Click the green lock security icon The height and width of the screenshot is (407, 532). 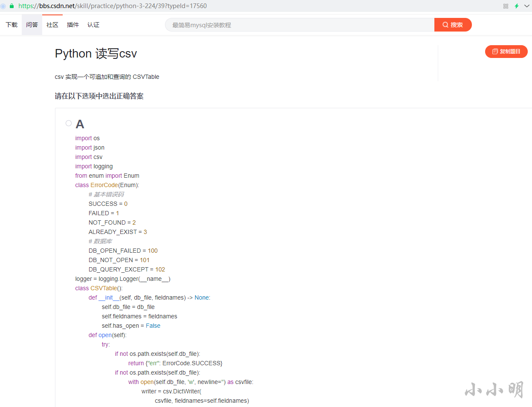(12, 6)
